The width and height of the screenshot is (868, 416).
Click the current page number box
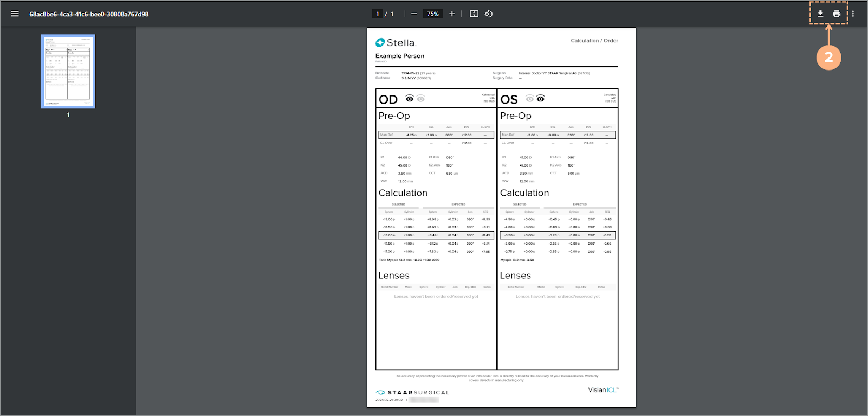pos(378,14)
